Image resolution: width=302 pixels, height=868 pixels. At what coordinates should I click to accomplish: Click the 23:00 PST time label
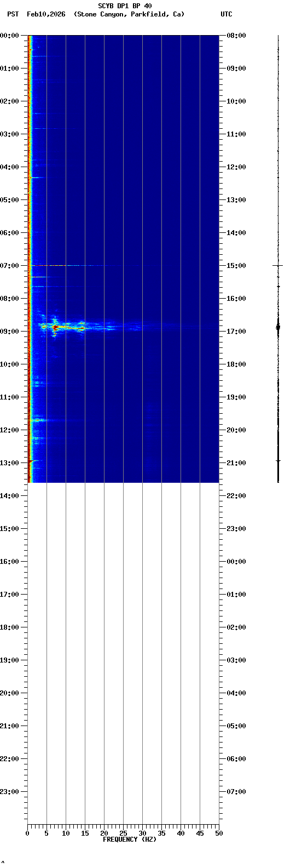tap(9, 792)
